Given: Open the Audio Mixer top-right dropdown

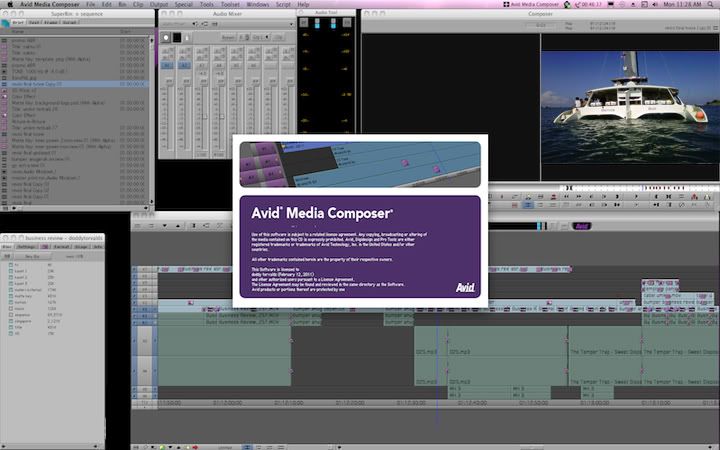Looking at the screenshot, I should pos(291,24).
